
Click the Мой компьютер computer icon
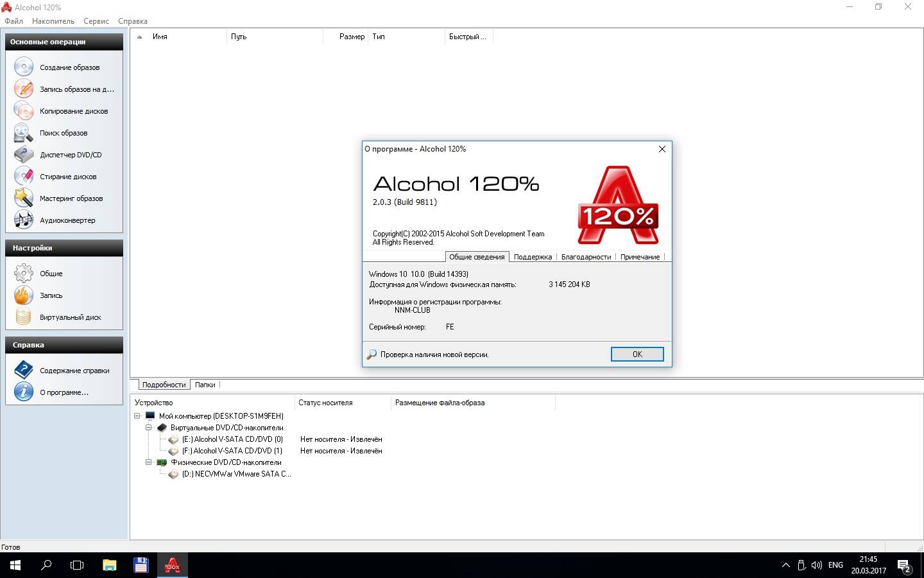[x=150, y=416]
